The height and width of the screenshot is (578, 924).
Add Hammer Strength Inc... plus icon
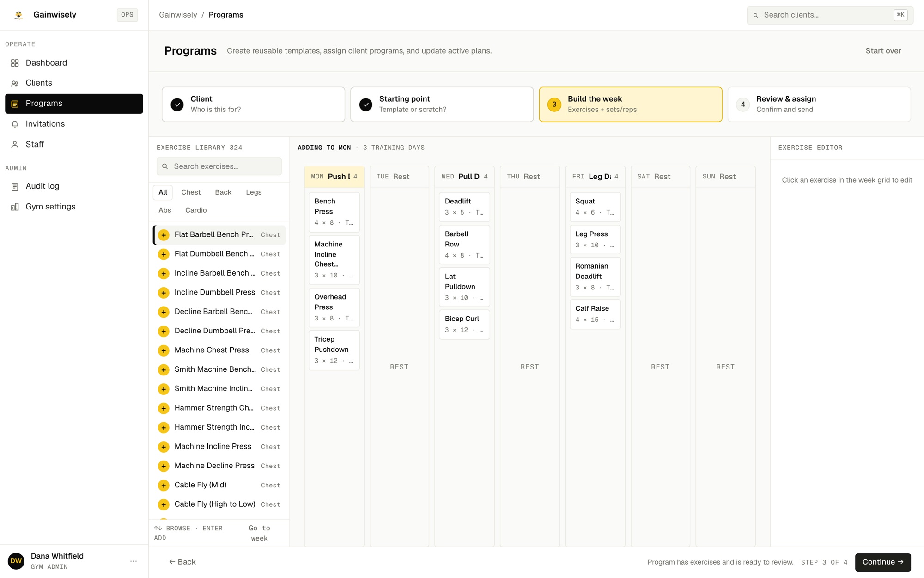(x=164, y=427)
